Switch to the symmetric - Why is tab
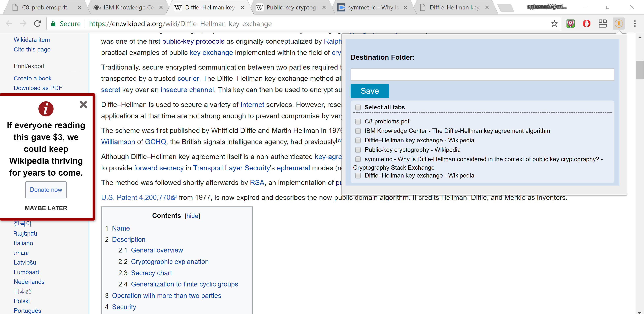The image size is (644, 314). (x=373, y=7)
